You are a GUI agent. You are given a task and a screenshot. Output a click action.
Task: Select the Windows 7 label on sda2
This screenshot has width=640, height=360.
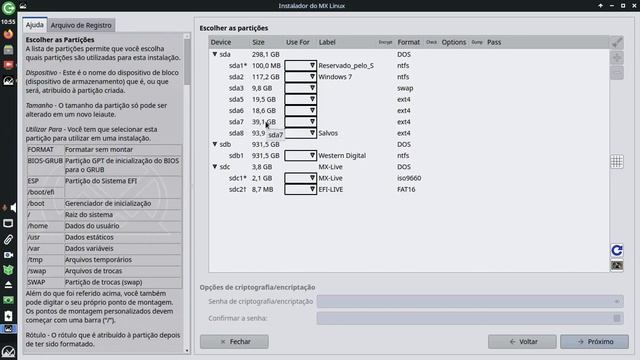point(335,77)
